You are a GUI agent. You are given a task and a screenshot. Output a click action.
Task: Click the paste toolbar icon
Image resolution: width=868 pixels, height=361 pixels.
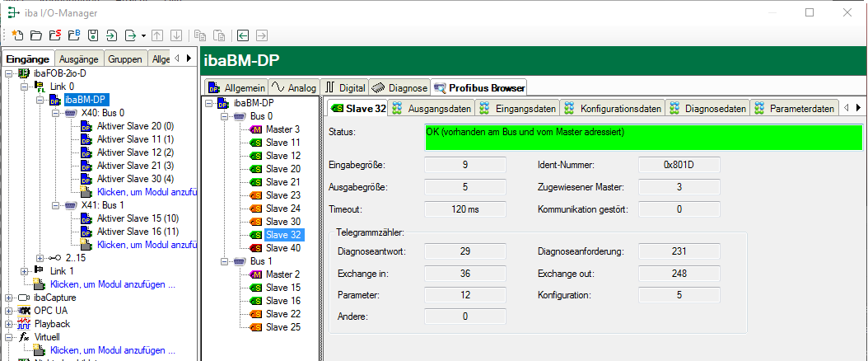[x=219, y=35]
